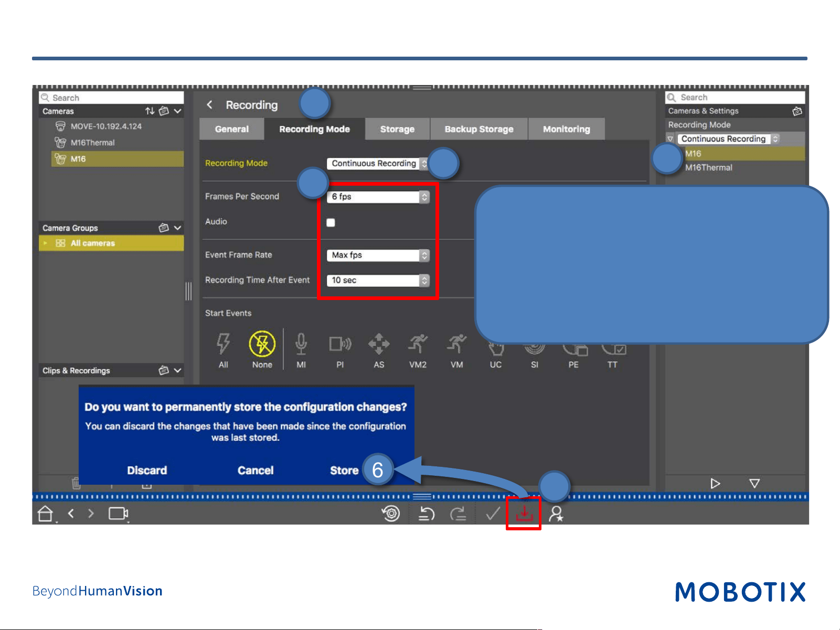Toggle the AS activity sensor event
The height and width of the screenshot is (630, 840).
[x=379, y=344]
